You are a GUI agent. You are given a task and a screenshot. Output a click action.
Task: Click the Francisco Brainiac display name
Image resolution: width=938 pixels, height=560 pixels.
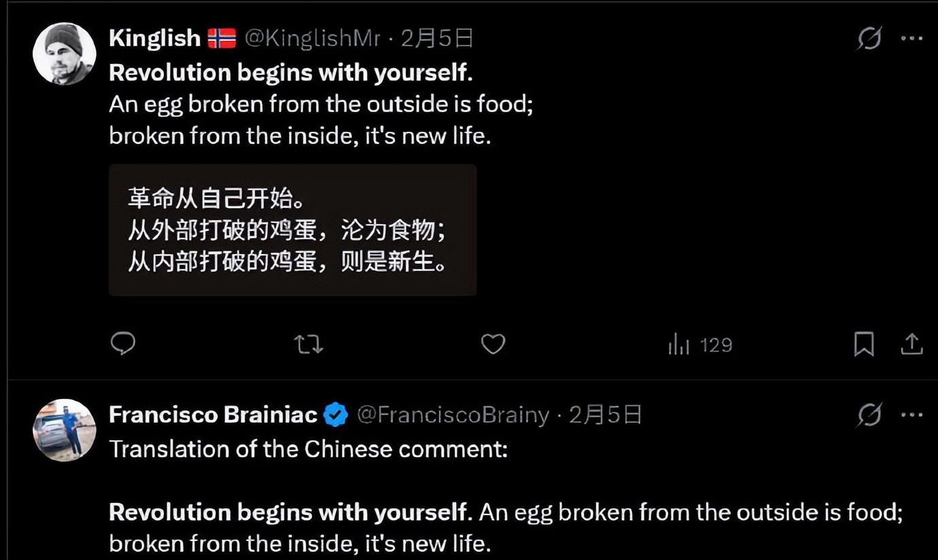(213, 415)
